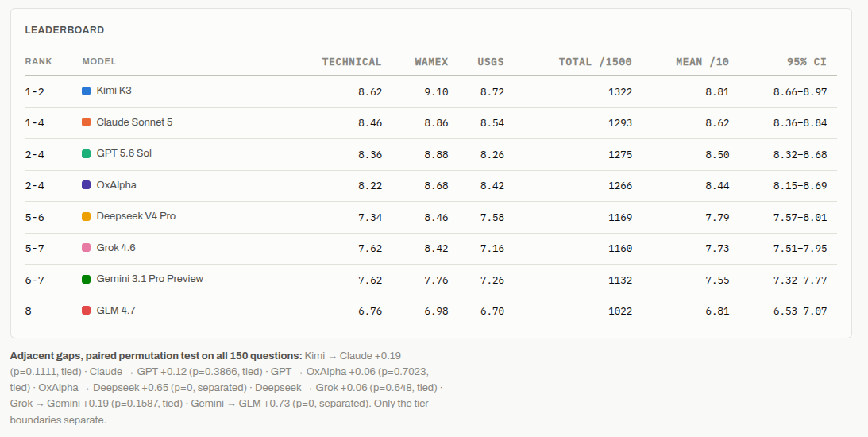
Task: Click the teal GPT 5.6 Sol swatch
Action: tap(86, 153)
